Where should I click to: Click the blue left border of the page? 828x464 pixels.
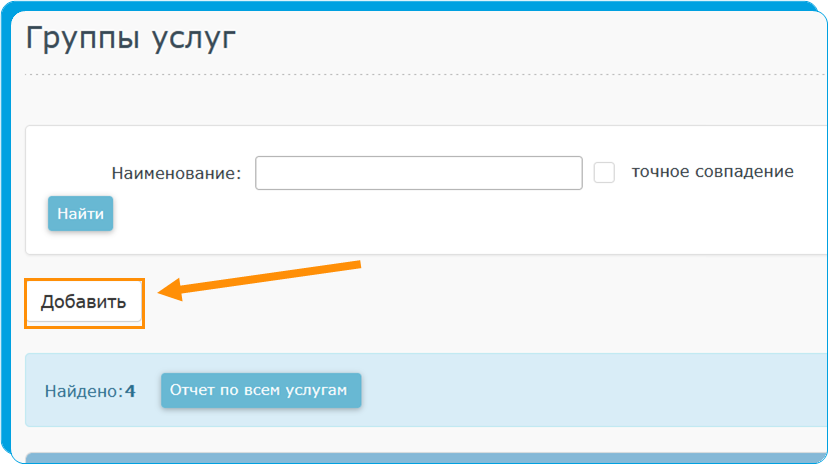coord(6,250)
